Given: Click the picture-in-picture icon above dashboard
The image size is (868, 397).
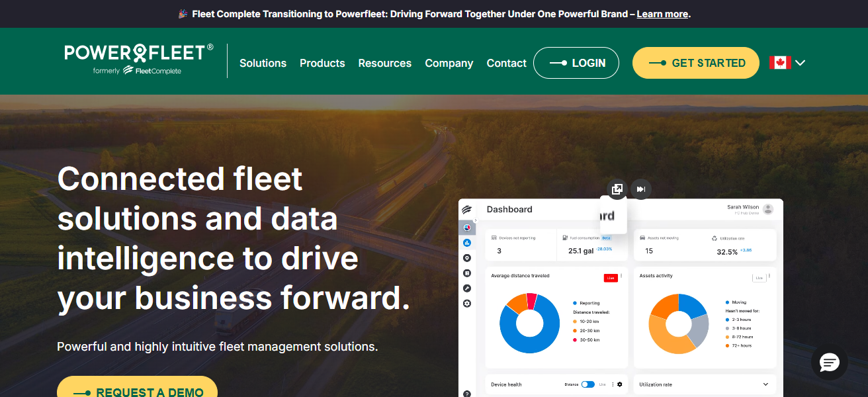Looking at the screenshot, I should [617, 189].
